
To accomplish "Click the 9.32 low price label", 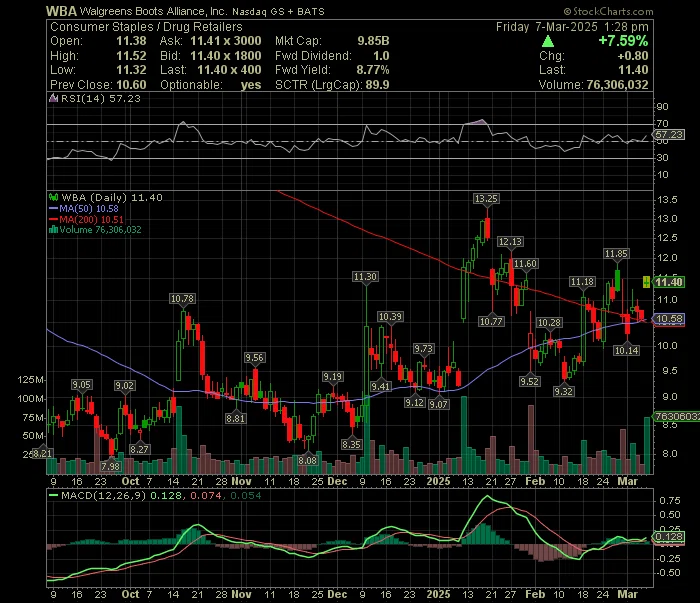I will pos(563,391).
